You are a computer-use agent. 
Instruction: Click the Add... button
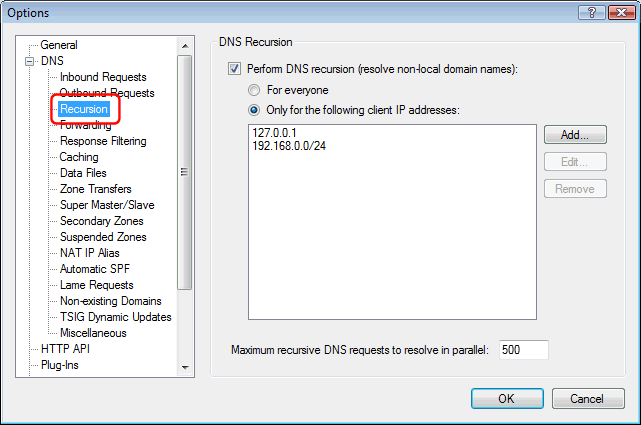click(575, 135)
